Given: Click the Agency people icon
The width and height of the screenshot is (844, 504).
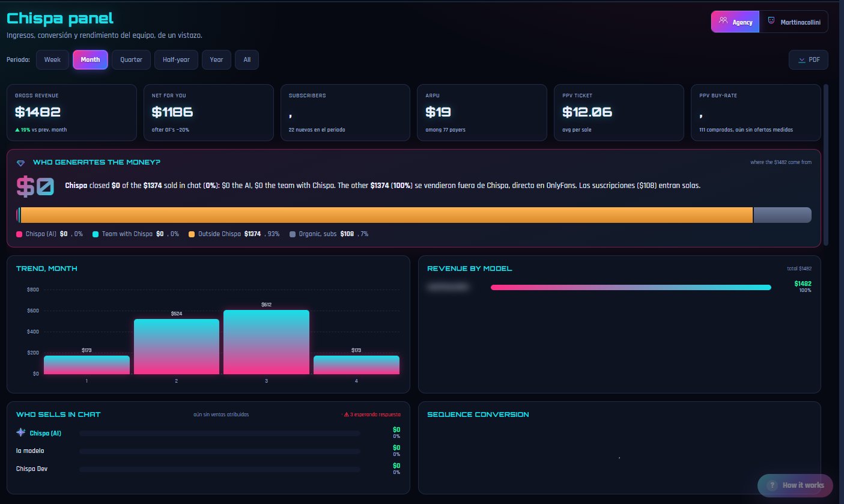Looking at the screenshot, I should (723, 21).
